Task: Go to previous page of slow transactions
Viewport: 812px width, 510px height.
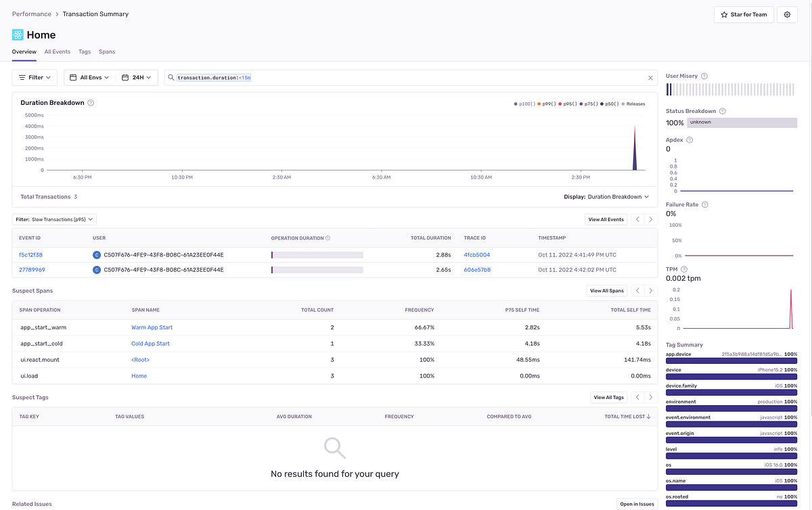Action: pyautogui.click(x=637, y=219)
